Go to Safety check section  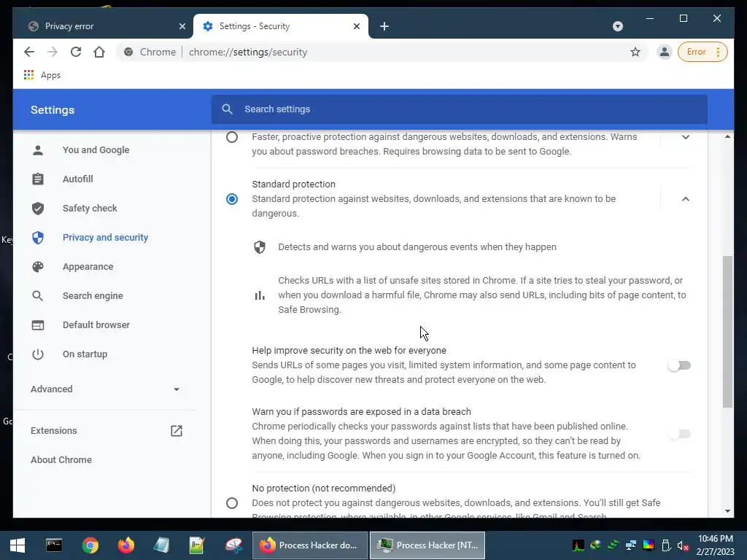pos(90,208)
